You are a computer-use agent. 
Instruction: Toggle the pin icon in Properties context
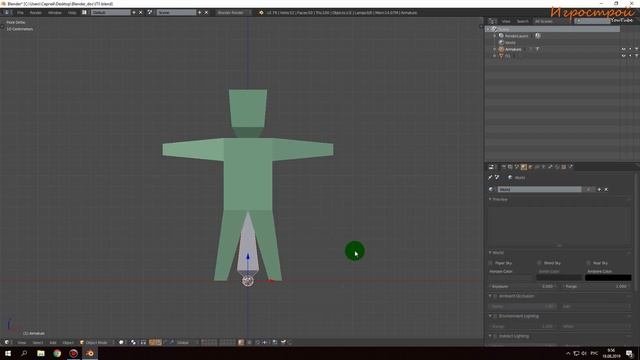click(x=490, y=178)
